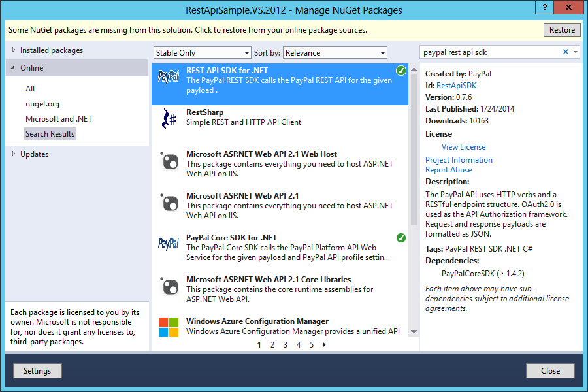Open the View License link
588x392 pixels.
[x=463, y=147]
